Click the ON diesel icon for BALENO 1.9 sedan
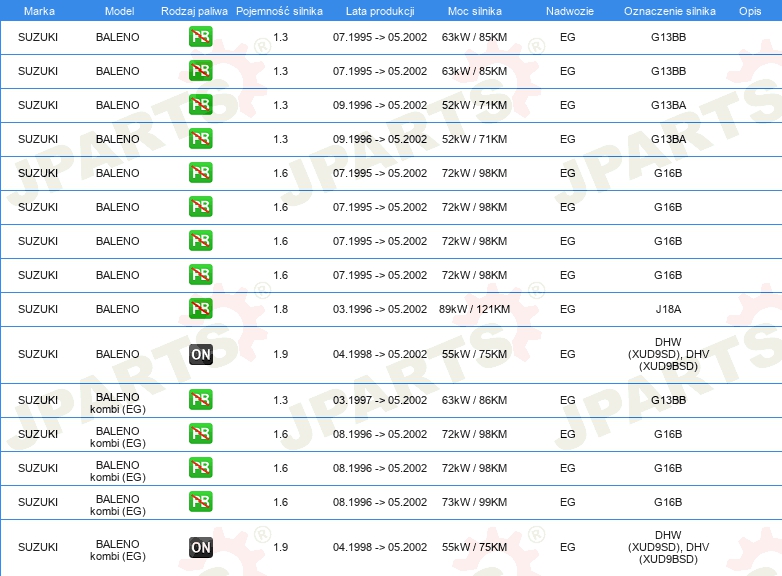This screenshot has height=576, width=782. (200, 355)
